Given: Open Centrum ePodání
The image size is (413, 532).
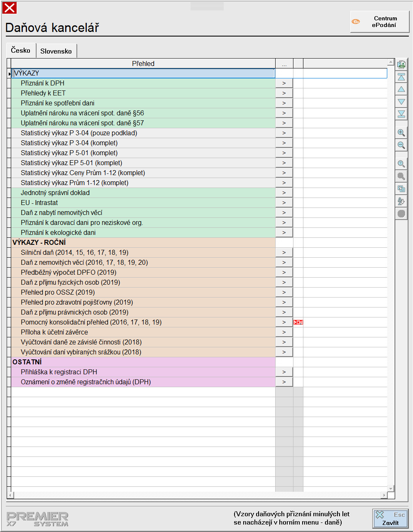Looking at the screenshot, I should pyautogui.click(x=379, y=22).
